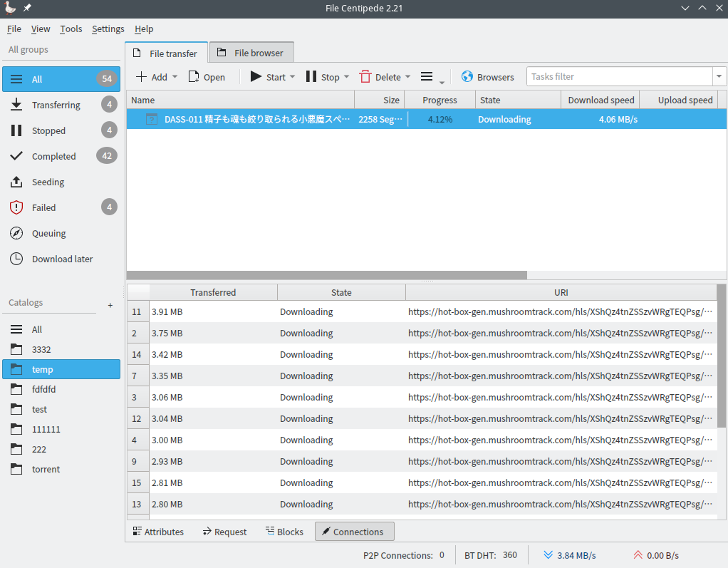Click the horizontal scrollbar of task list

pyautogui.click(x=327, y=275)
